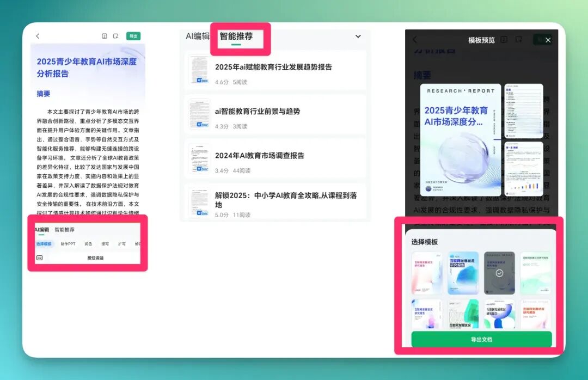Screen dimensions: 588x380
Task: Click the AI comment sparkle icon
Action: pos(115,36)
